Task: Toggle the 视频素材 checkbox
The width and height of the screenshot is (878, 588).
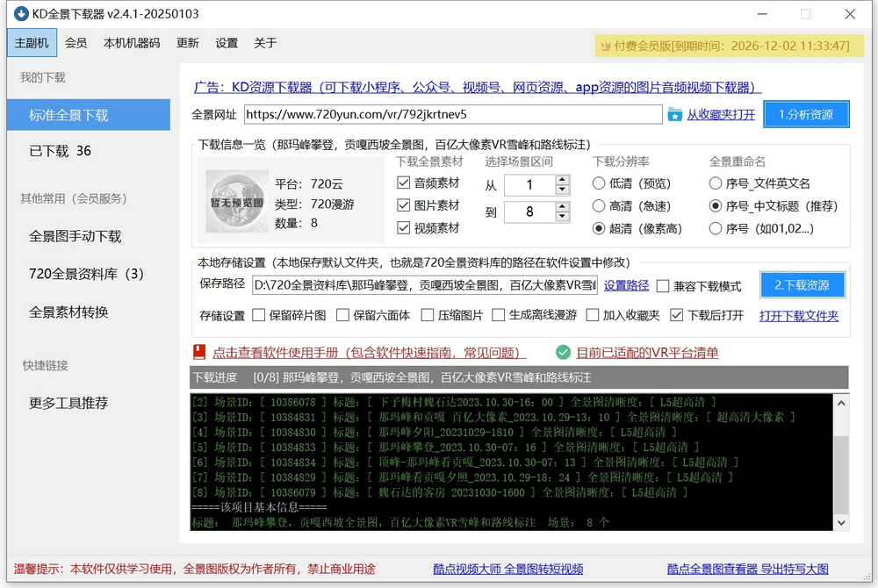Action: [x=403, y=227]
